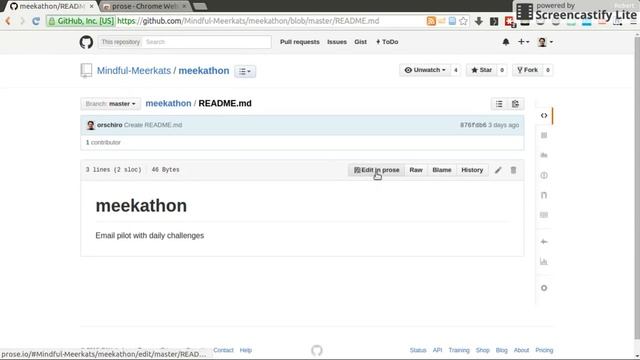The width and height of the screenshot is (640, 360).
Task: Open Gist in header
Action: click(x=360, y=42)
